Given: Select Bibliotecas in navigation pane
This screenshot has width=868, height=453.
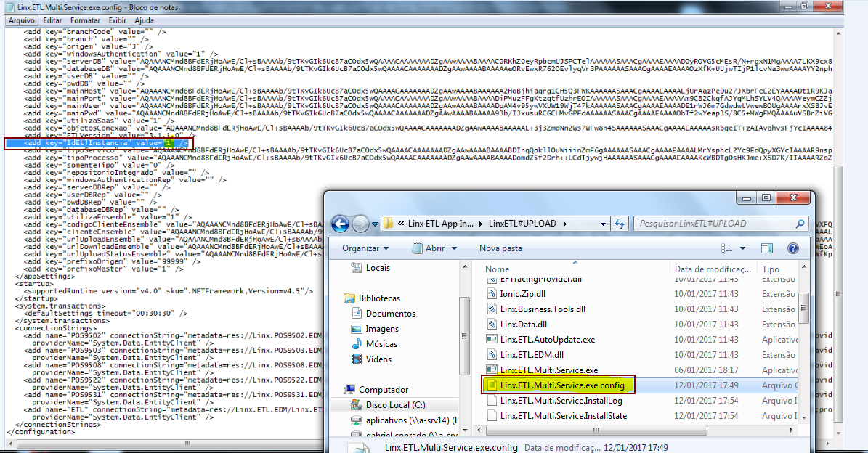Looking at the screenshot, I should tap(379, 298).
